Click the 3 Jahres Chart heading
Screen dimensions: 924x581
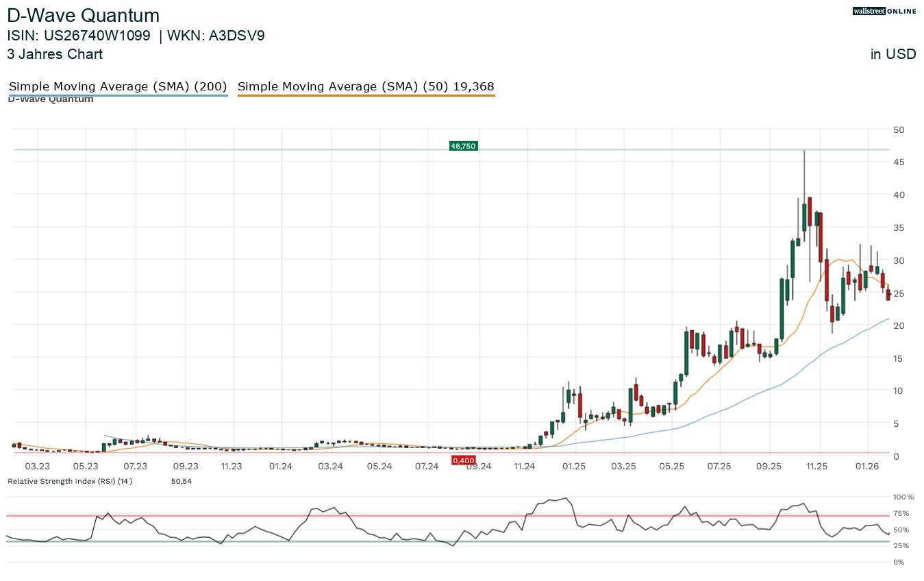55,54
